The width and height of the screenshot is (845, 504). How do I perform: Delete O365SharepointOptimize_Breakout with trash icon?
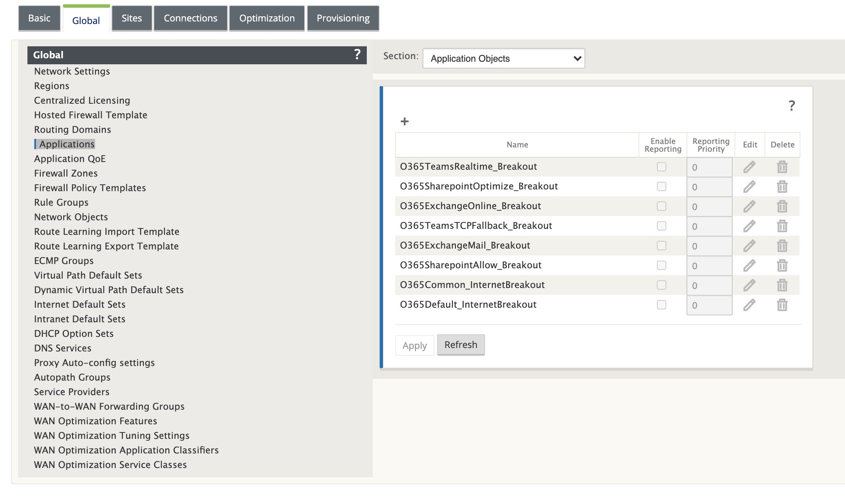[x=782, y=186]
